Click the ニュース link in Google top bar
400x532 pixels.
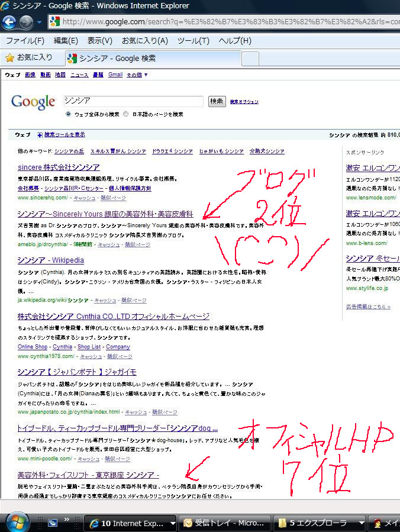tap(79, 75)
